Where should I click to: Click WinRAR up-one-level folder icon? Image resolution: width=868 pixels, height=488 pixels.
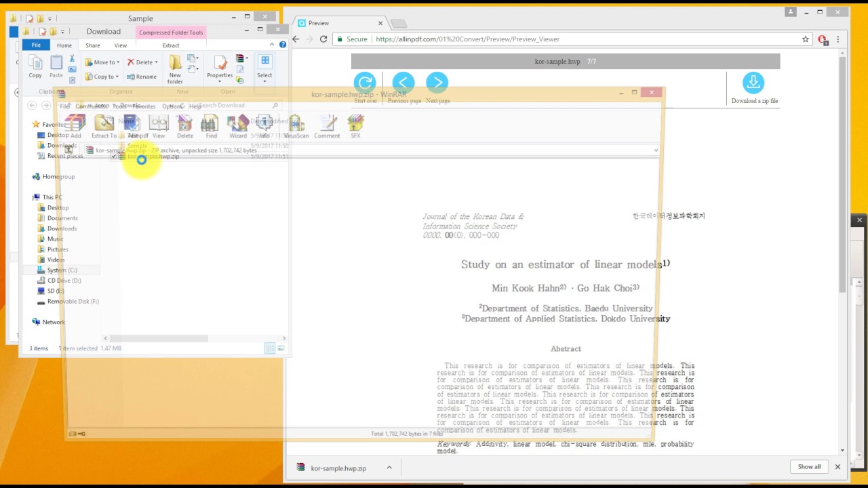tap(69, 150)
